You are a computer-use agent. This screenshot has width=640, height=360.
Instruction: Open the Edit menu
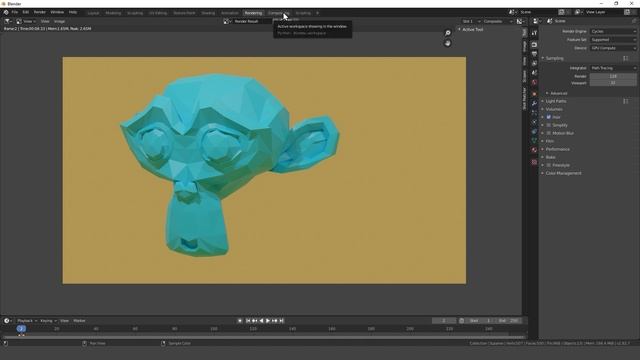click(26, 12)
